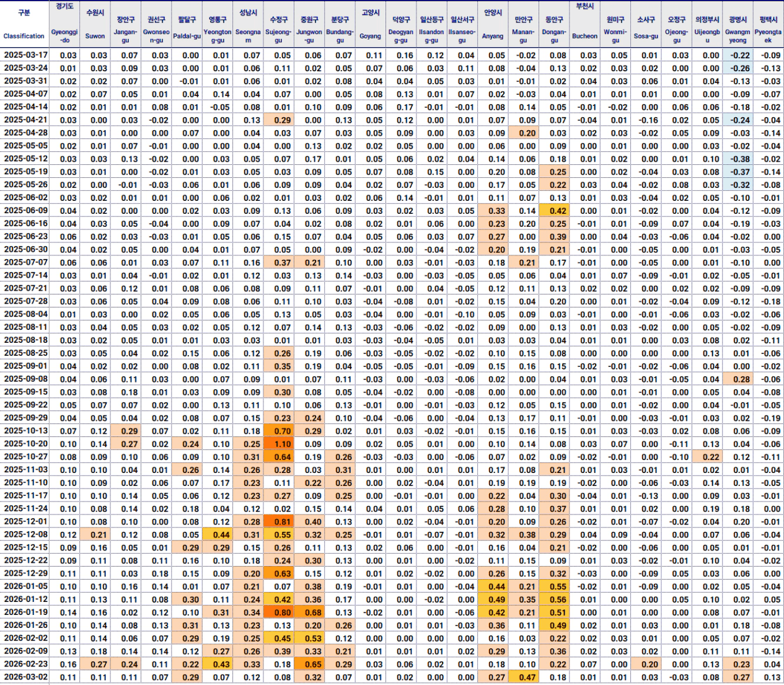Click the -0.38 Gwangmyeong cell for 2025-05-12

[x=738, y=159]
